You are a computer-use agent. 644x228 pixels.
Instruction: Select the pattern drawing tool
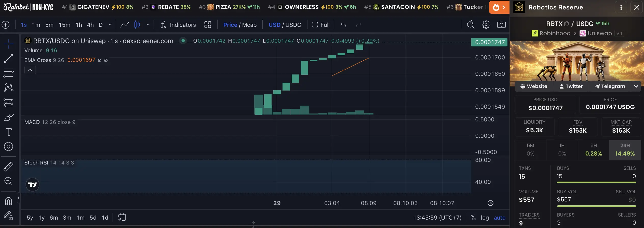(x=9, y=88)
